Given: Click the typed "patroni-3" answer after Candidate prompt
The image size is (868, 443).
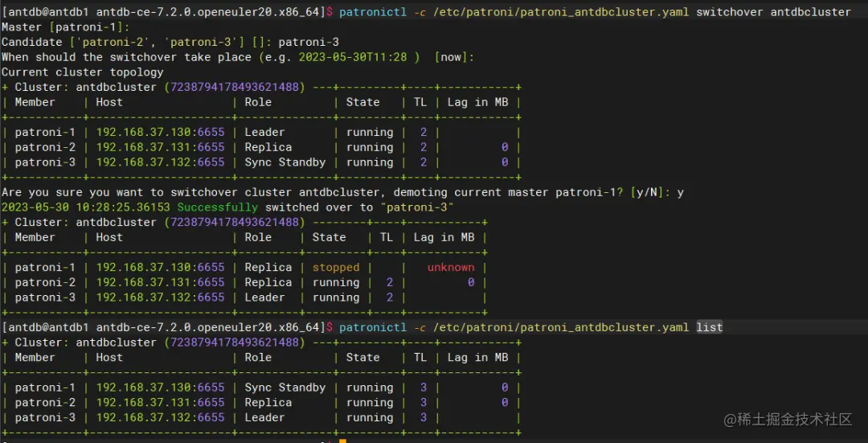Looking at the screenshot, I should (309, 42).
